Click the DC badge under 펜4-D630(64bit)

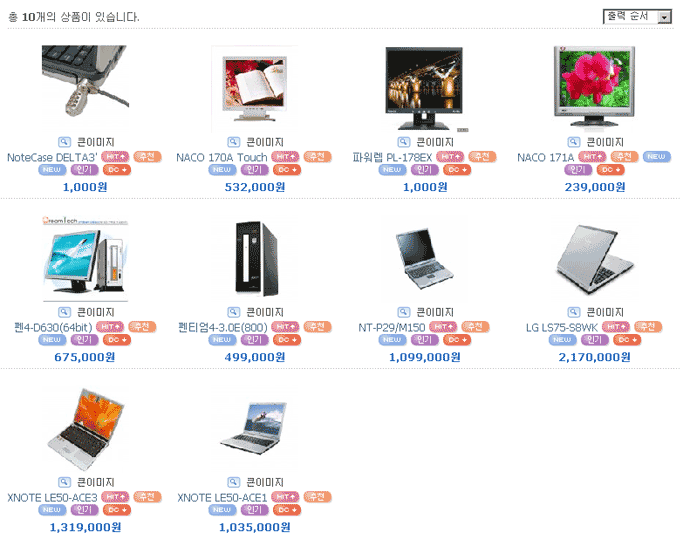tap(117, 340)
